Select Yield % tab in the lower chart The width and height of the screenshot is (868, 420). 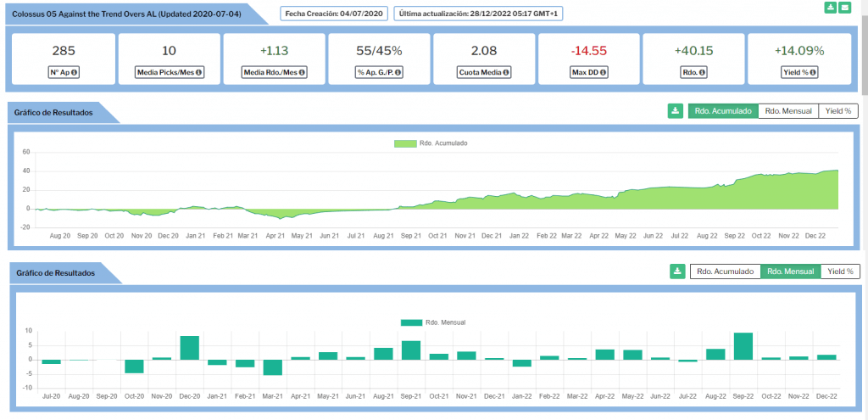[x=841, y=272]
